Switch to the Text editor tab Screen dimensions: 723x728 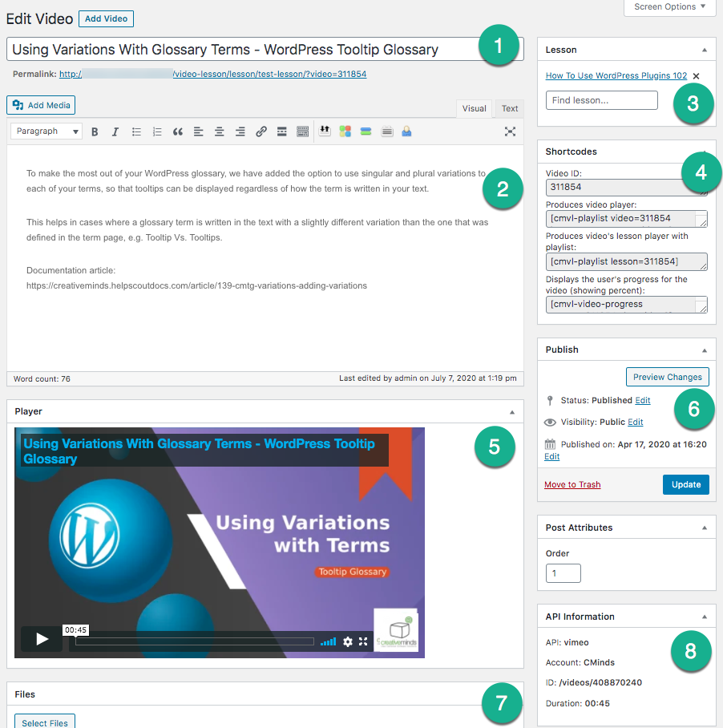click(x=510, y=109)
